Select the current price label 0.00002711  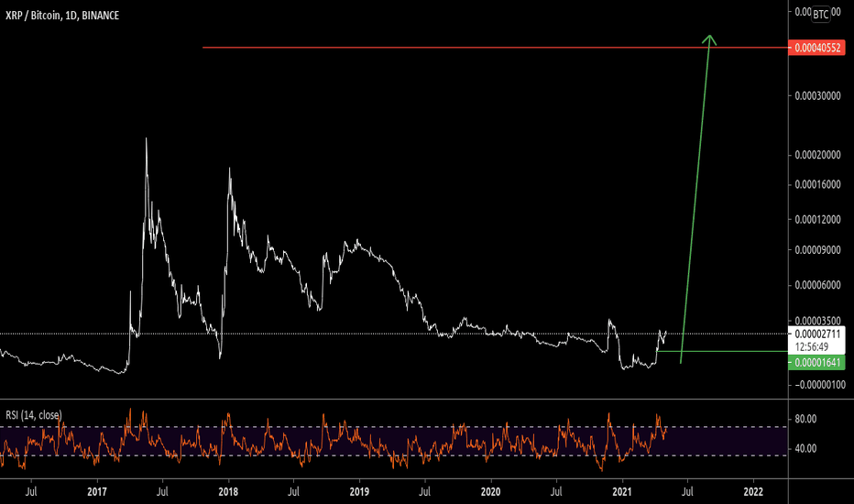(x=817, y=334)
